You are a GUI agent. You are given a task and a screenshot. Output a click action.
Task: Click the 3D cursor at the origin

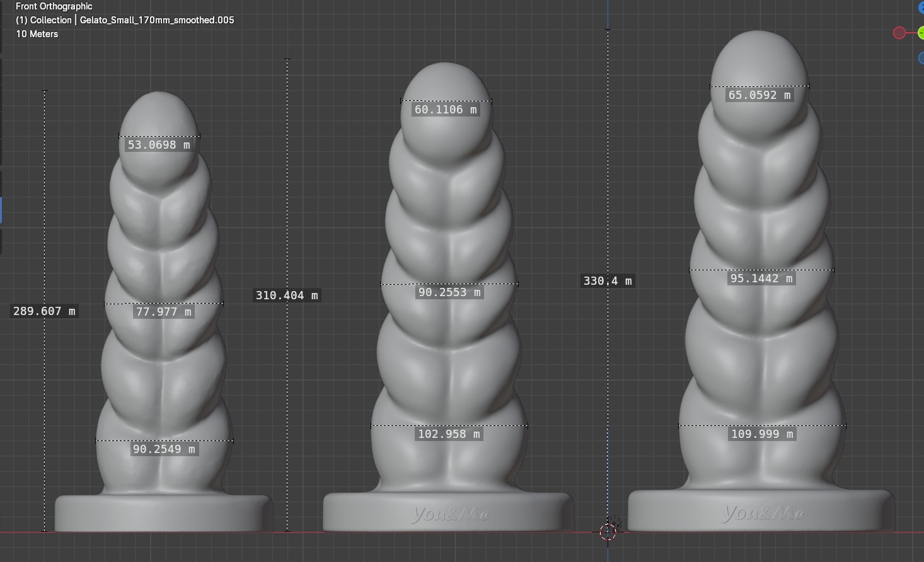tap(608, 531)
